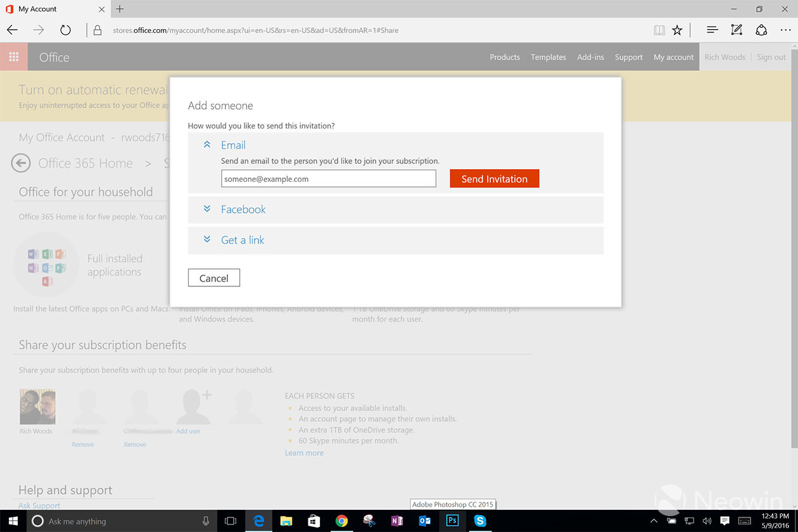Viewport: 798px width, 532px height.
Task: Select the My Account tab
Action: pyautogui.click(x=54, y=9)
